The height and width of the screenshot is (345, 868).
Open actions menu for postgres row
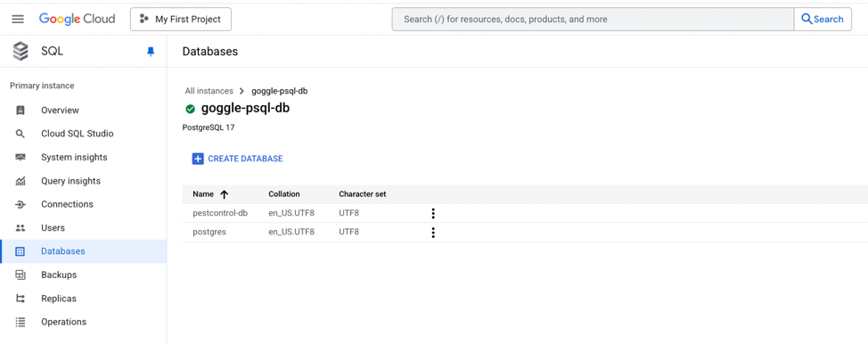pyautogui.click(x=433, y=233)
